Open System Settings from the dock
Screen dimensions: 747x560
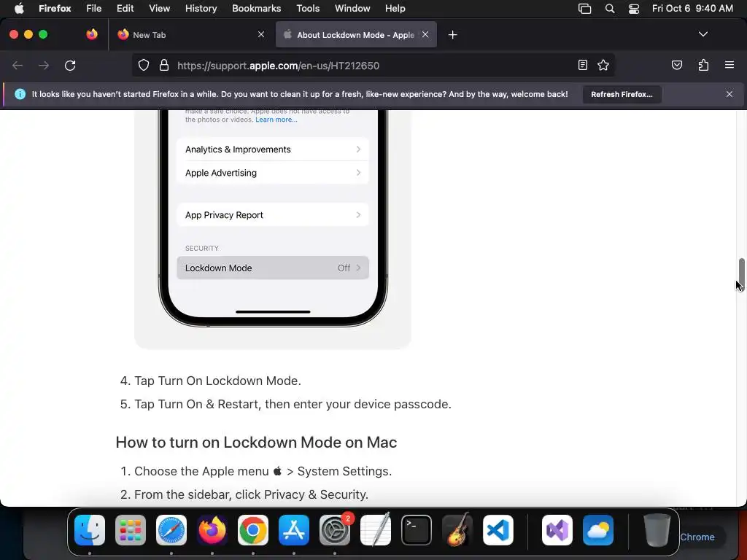tap(335, 530)
